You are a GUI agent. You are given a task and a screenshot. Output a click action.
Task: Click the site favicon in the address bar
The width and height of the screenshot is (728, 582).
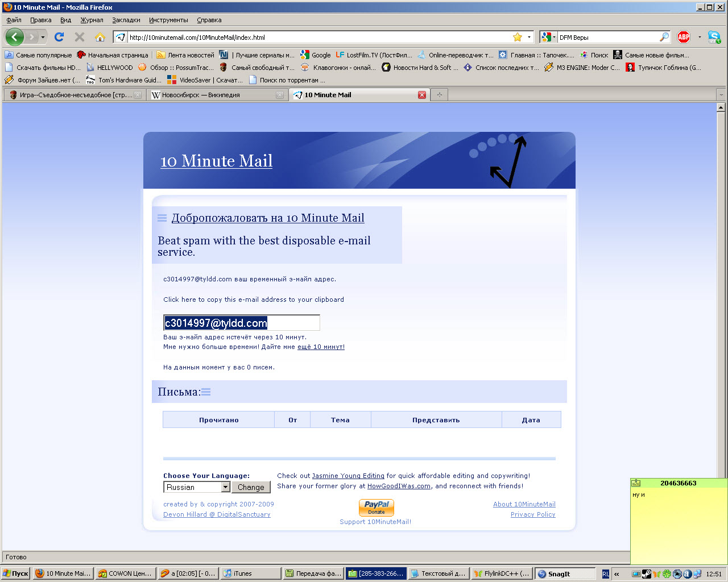121,38
